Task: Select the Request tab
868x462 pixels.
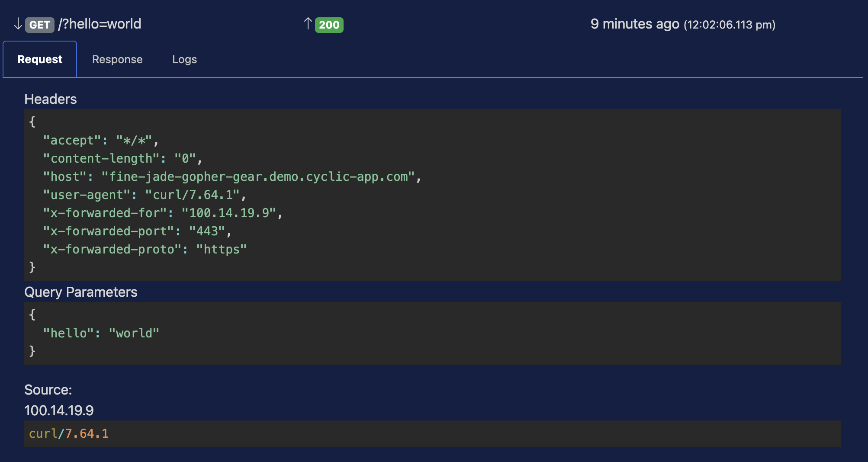Action: coord(39,59)
